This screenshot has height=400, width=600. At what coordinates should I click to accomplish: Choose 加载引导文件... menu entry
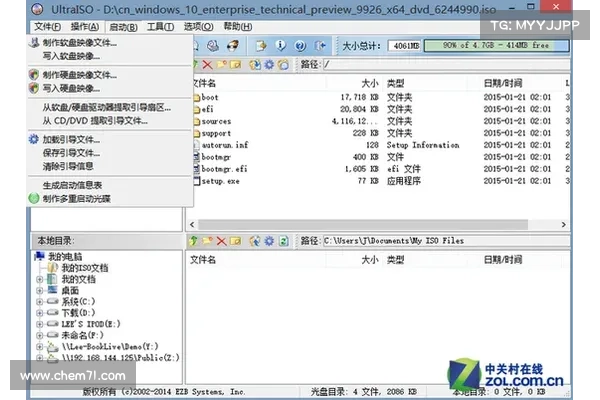tap(110, 139)
